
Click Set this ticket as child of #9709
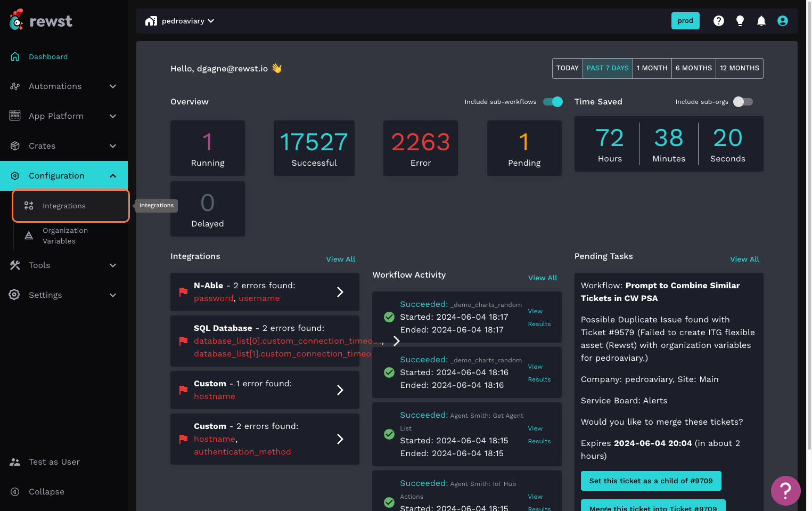click(x=651, y=481)
